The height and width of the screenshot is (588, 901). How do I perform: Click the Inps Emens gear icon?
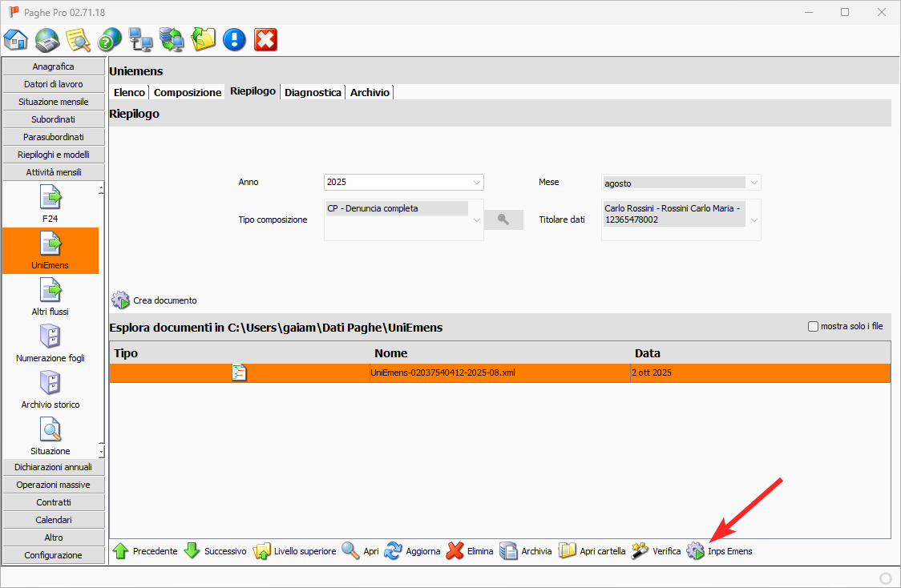tap(695, 551)
